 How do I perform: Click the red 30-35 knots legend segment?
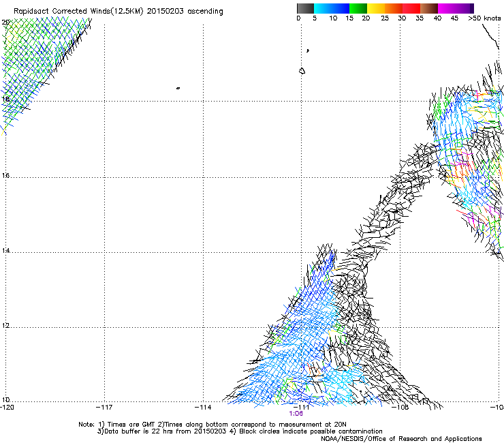pyautogui.click(x=411, y=8)
